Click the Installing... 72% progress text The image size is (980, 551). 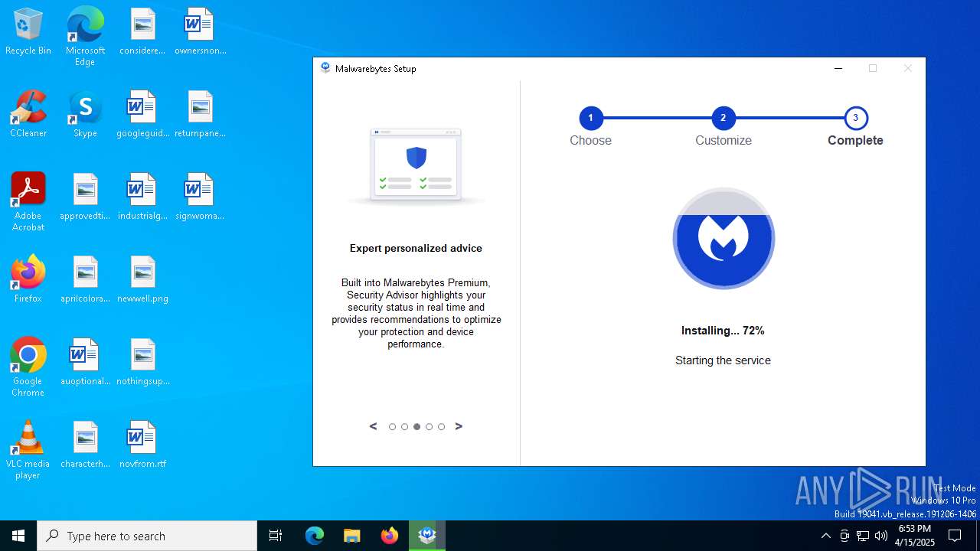pos(723,331)
